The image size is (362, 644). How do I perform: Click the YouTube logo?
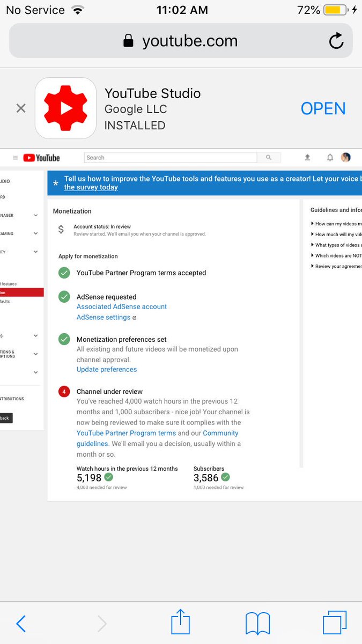click(x=41, y=158)
